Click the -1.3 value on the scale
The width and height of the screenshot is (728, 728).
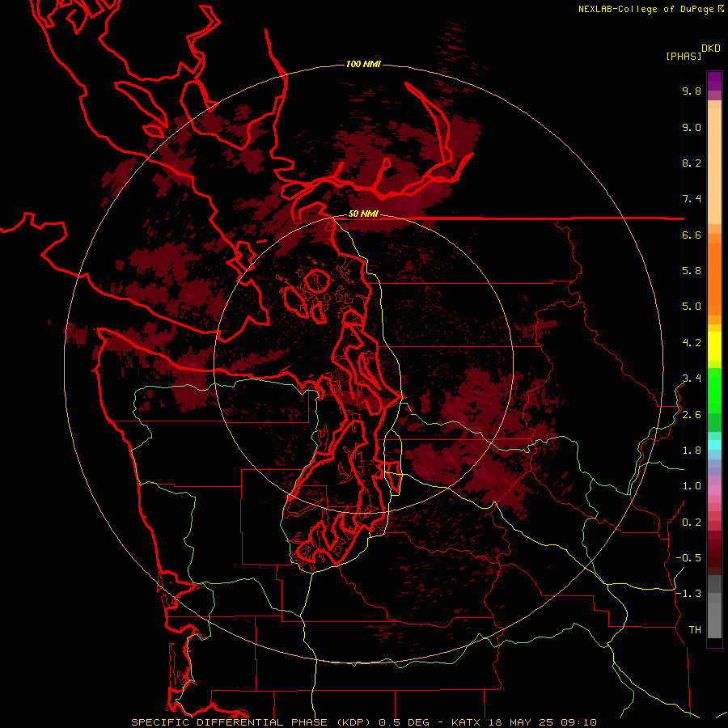[688, 594]
